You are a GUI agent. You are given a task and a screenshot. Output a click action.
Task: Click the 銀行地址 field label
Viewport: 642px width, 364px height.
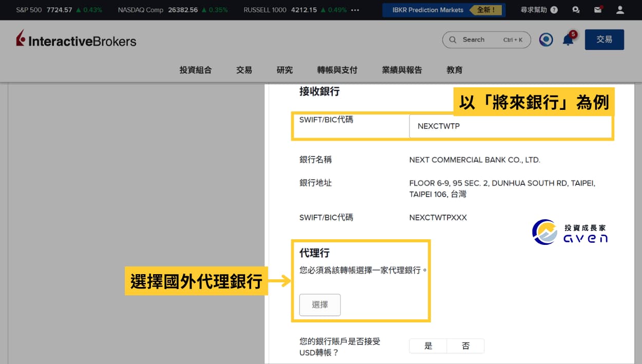[315, 183]
